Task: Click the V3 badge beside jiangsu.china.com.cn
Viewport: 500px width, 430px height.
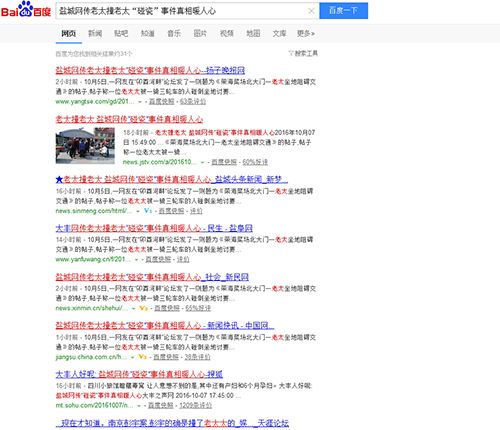Action: [x=143, y=357]
